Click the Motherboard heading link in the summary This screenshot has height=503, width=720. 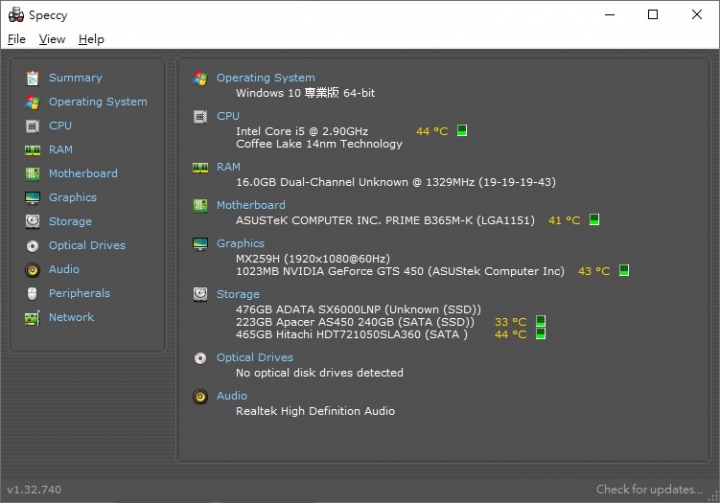click(251, 205)
